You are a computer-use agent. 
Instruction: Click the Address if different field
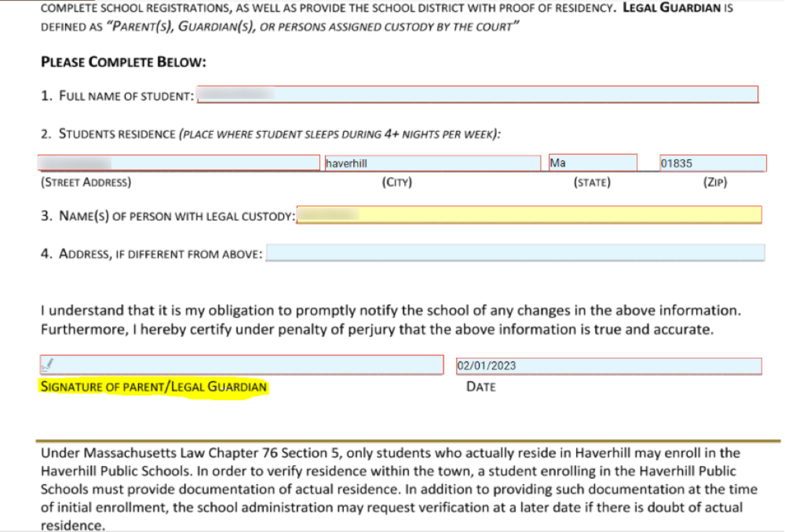(515, 253)
